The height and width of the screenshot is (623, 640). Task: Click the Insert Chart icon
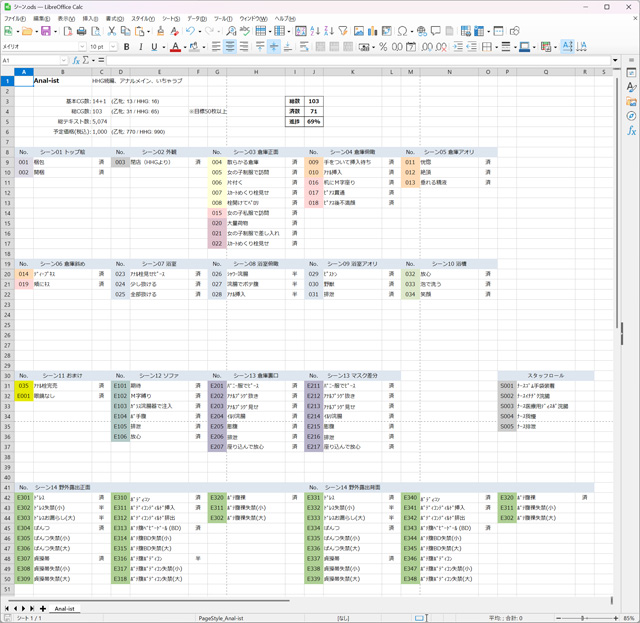[371, 32]
